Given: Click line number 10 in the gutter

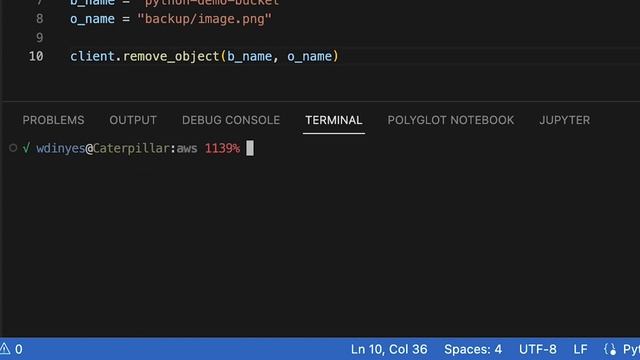Looking at the screenshot, I should (36, 56).
